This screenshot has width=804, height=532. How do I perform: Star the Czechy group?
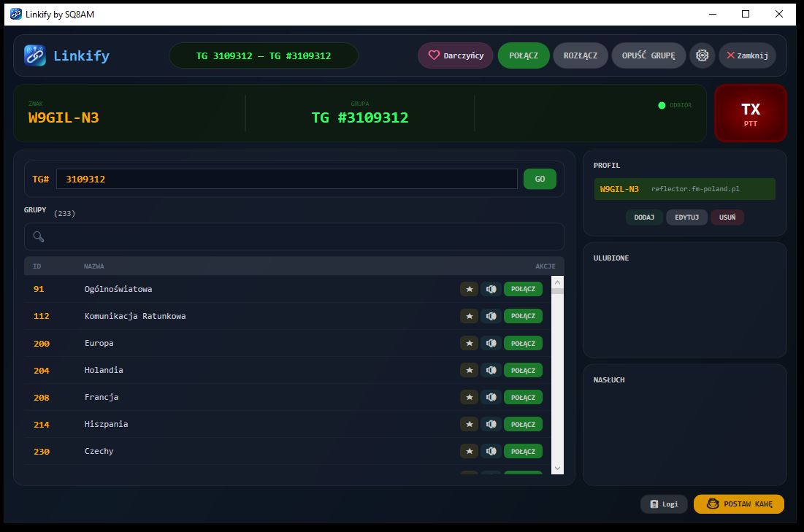[x=469, y=451]
